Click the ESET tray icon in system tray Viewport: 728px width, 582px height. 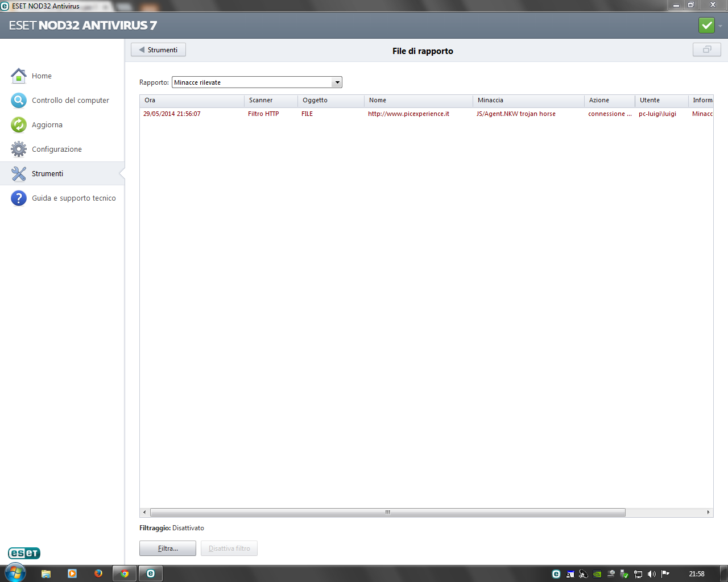click(556, 574)
